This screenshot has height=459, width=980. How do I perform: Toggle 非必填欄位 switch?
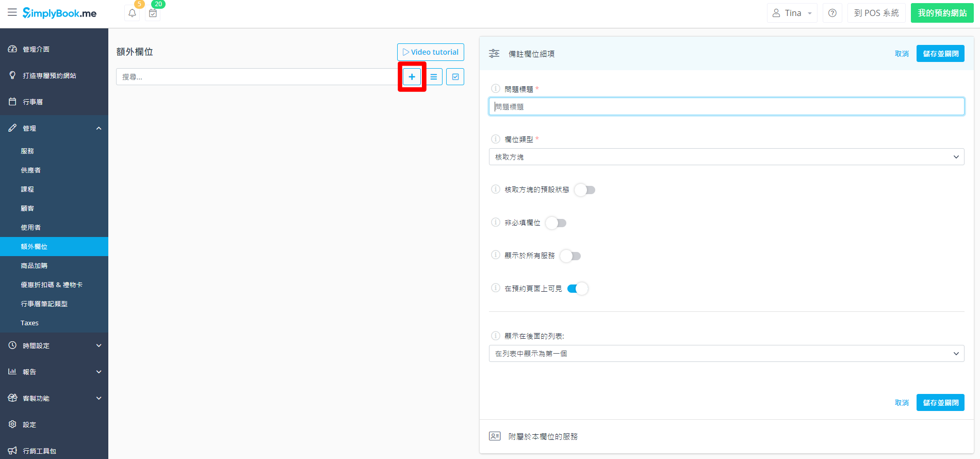click(x=556, y=223)
